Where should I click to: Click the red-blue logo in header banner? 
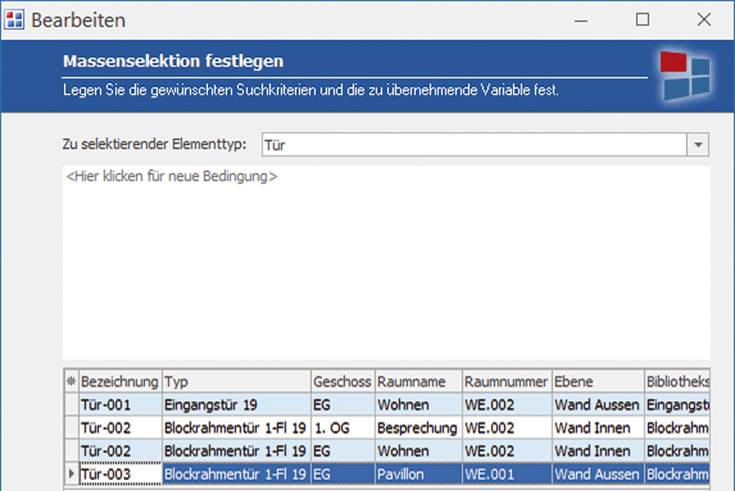(x=686, y=76)
